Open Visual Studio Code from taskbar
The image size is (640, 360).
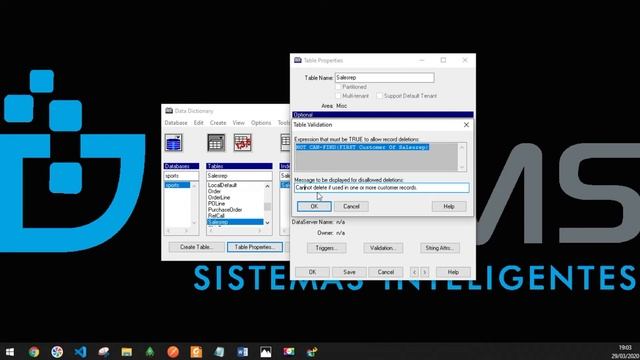pyautogui.click(x=80, y=351)
